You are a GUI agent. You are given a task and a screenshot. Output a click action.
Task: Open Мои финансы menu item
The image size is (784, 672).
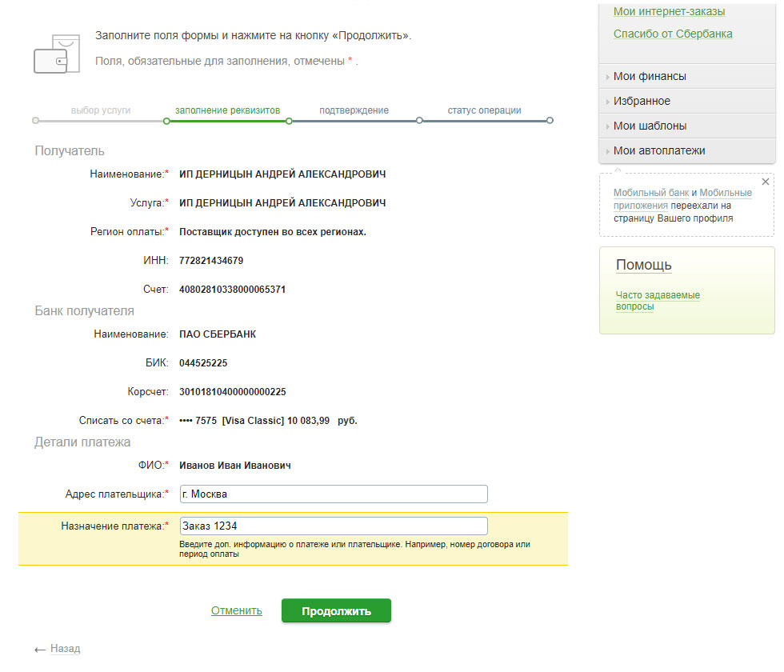pos(650,76)
